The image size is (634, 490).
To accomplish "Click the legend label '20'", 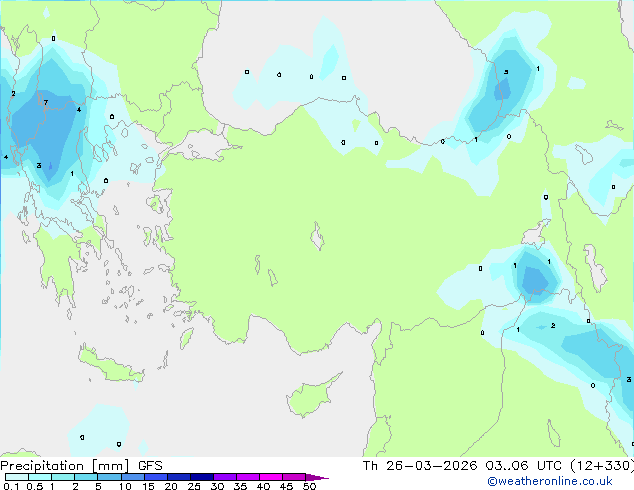I will pos(171,486).
